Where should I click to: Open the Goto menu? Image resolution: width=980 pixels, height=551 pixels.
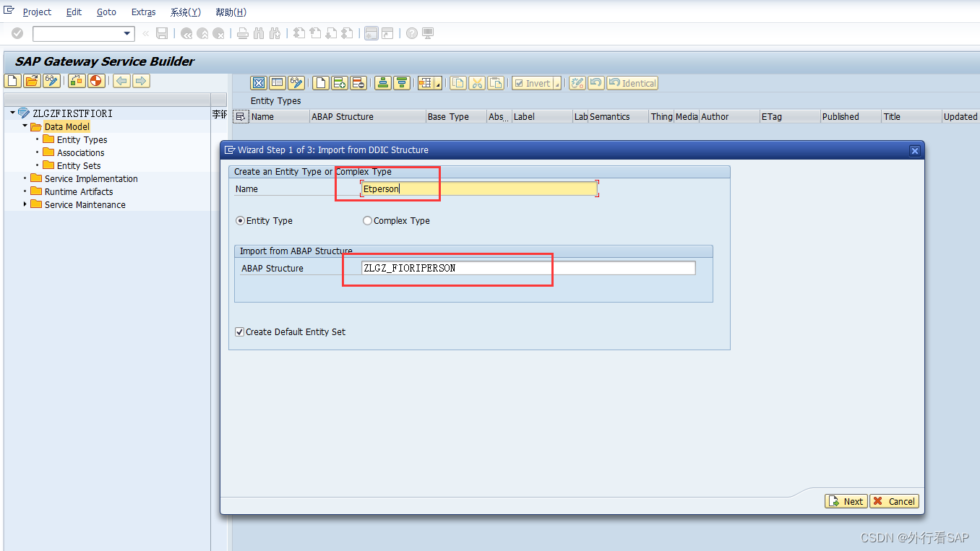pyautogui.click(x=106, y=12)
